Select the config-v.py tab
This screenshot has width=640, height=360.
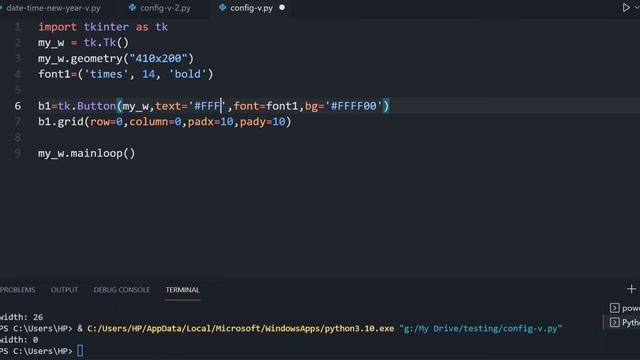click(251, 8)
